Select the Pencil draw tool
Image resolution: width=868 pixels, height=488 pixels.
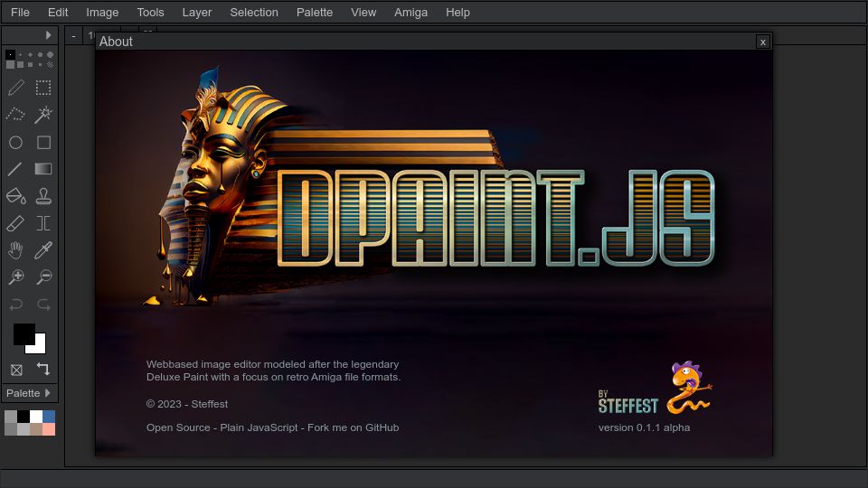16,88
